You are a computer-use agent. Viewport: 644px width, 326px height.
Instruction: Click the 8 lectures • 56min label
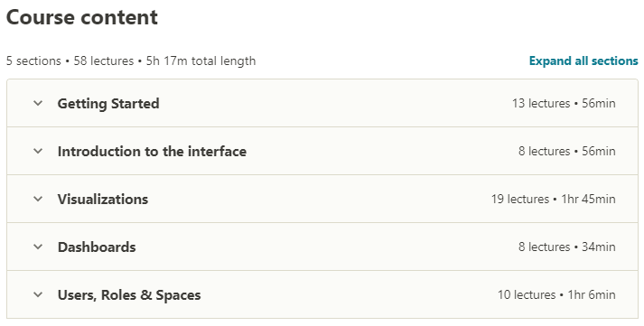(x=567, y=151)
